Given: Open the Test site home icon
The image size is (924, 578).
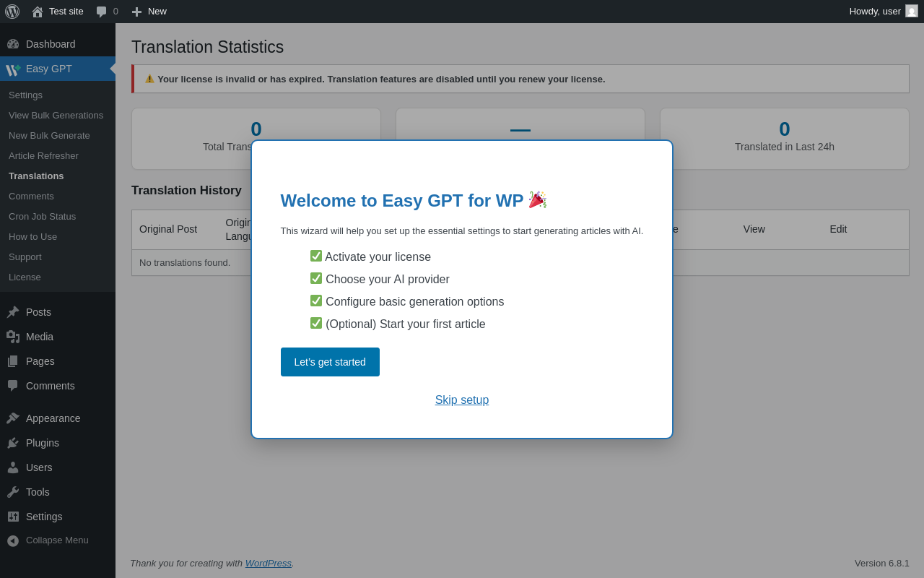Looking at the screenshot, I should pos(38,12).
